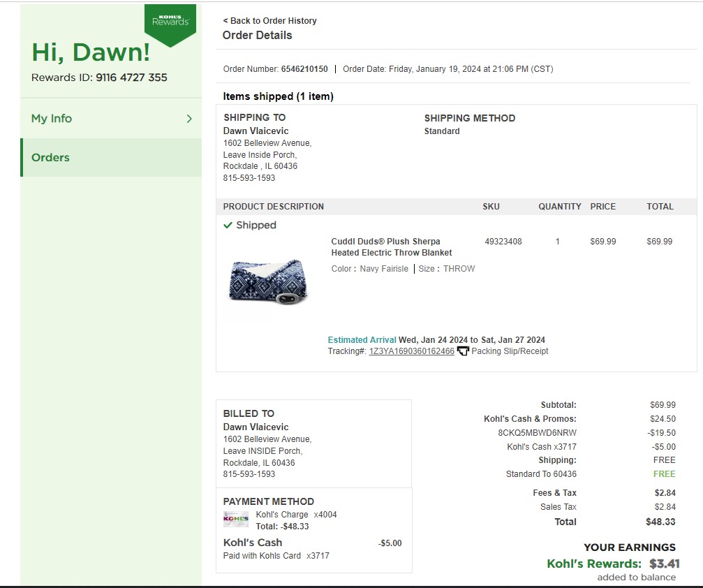703x588 pixels.
Task: Open the My Info menu item
Action: [x=111, y=119]
